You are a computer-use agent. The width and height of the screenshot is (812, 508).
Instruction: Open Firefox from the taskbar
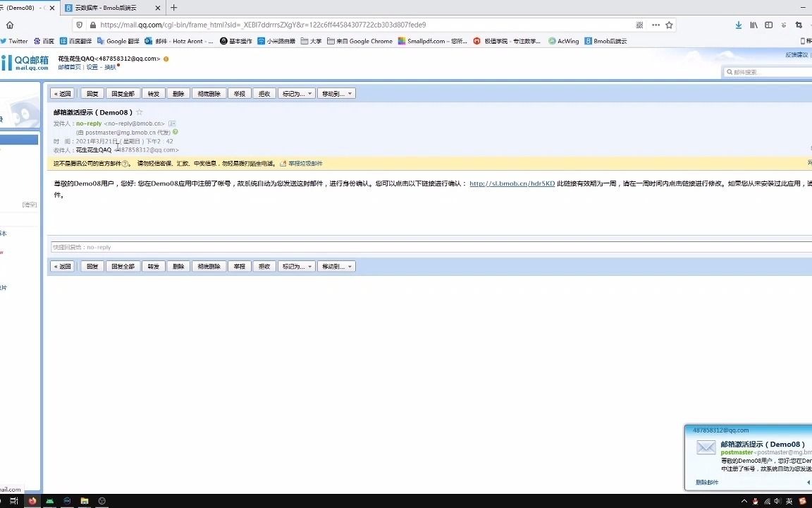tap(32, 501)
